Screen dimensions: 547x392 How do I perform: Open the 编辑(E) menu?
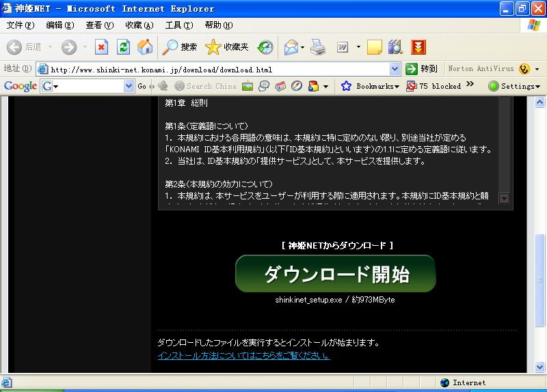point(60,25)
